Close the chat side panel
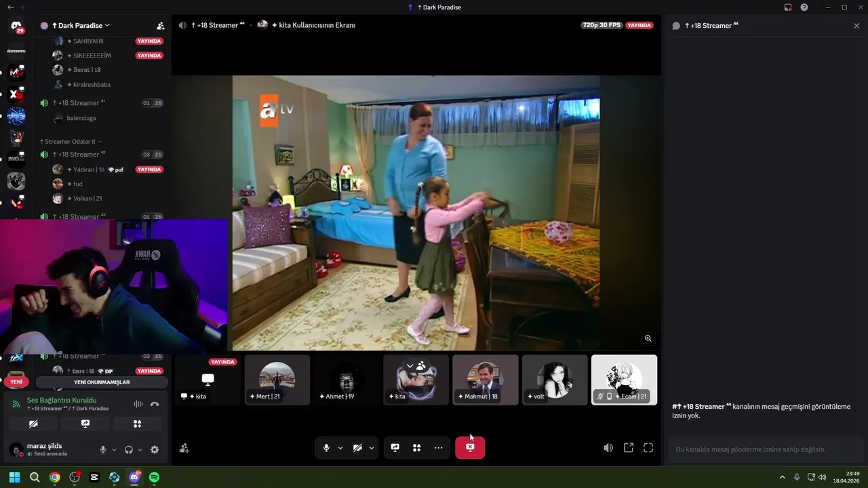 856,26
